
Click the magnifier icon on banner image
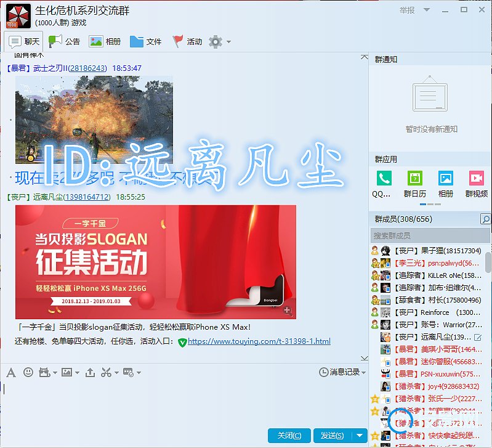click(288, 311)
